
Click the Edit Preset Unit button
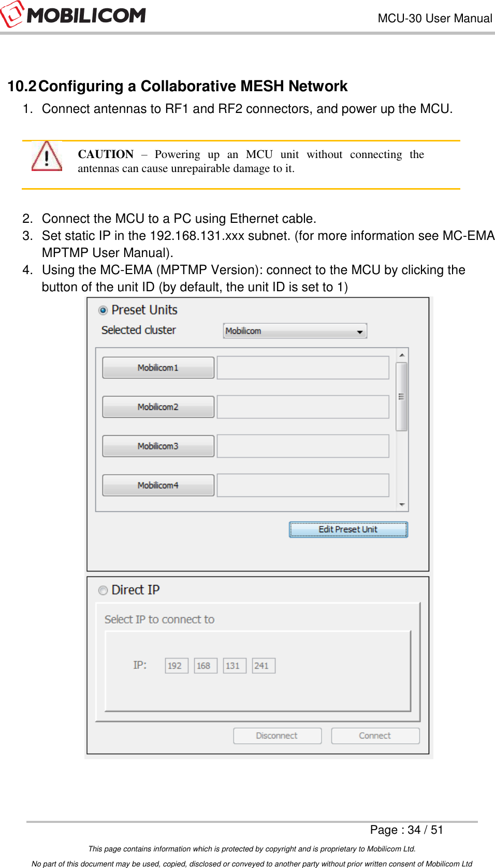click(347, 529)
